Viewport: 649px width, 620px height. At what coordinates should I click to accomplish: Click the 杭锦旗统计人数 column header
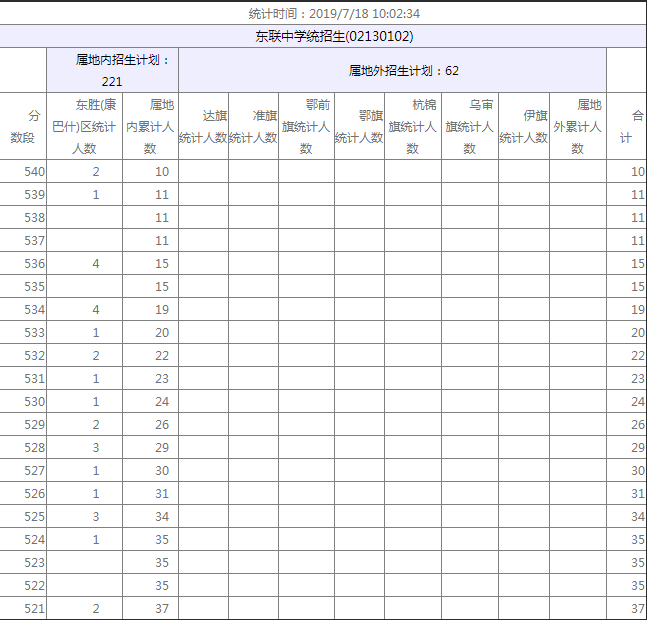[412, 127]
